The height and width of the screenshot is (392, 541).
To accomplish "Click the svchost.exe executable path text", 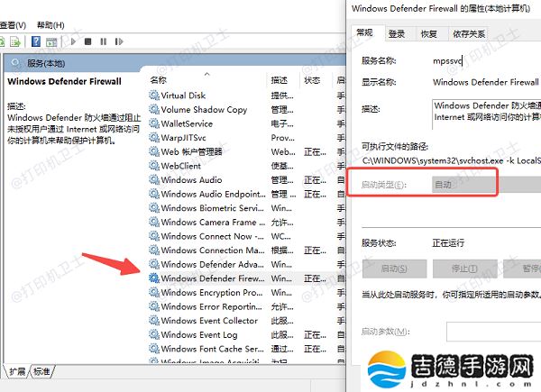I will pos(452,160).
